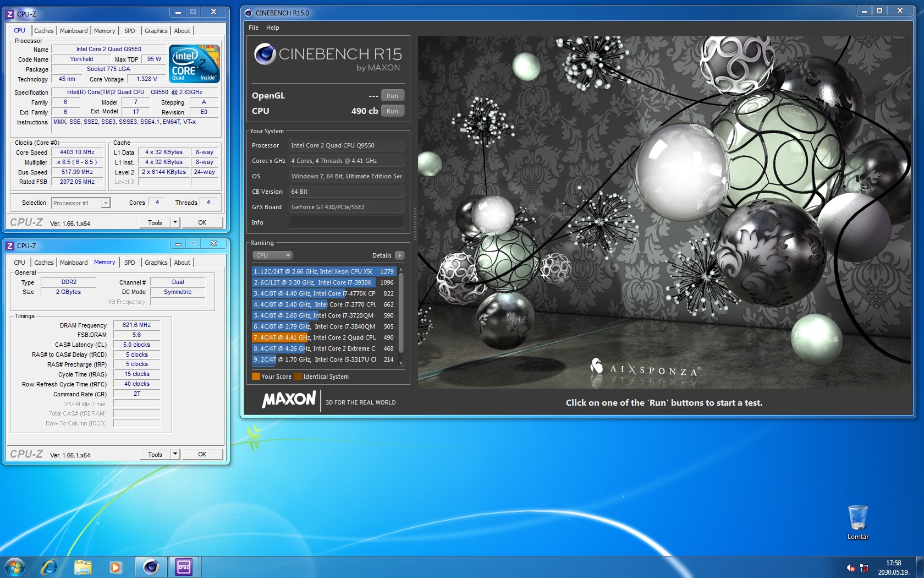Viewport: 924px width, 578px height.
Task: Click Cinebench title bar icon
Action: click(x=249, y=13)
